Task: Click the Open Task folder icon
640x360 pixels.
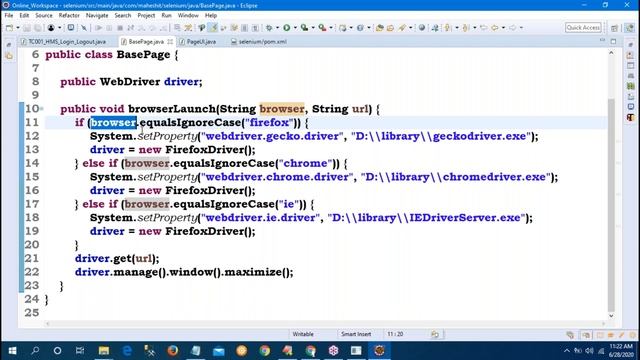Action: click(391, 28)
